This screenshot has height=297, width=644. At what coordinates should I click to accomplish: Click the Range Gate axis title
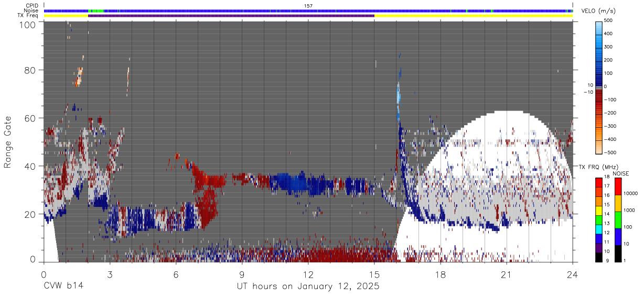tap(8, 142)
